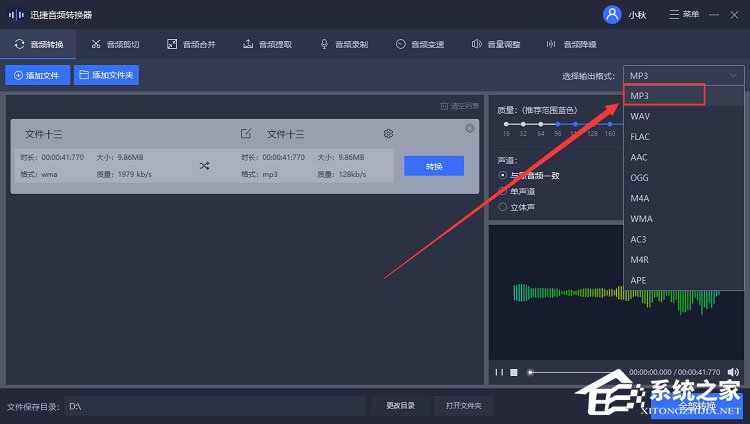The image size is (750, 424).
Task: Click 打开文件夹 to open the folder
Action: pyautogui.click(x=463, y=406)
